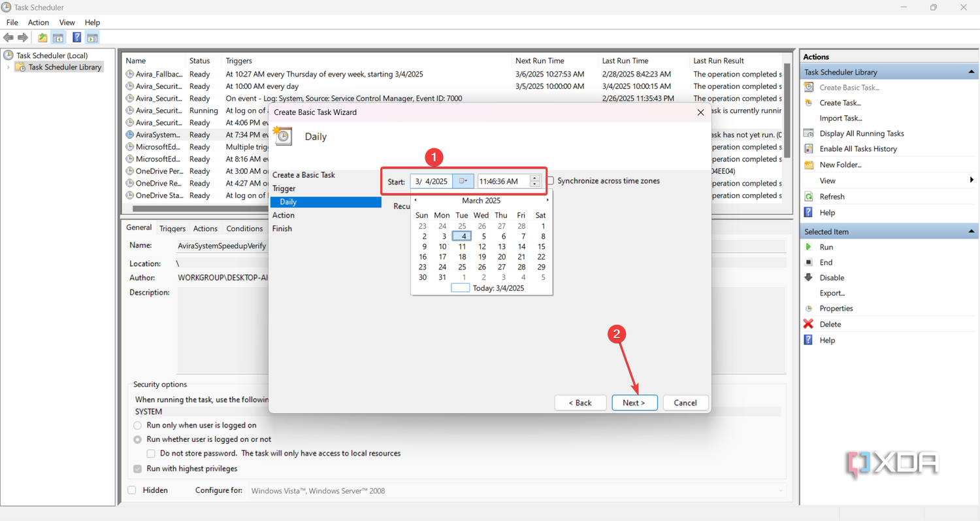The height and width of the screenshot is (521, 980).
Task: Select March 31 in the calendar
Action: click(442, 277)
